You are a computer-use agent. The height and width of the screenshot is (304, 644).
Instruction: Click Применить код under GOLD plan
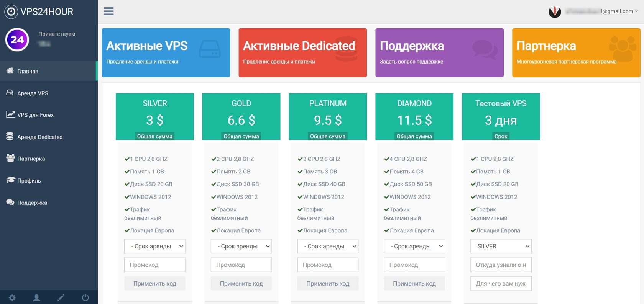tap(242, 283)
